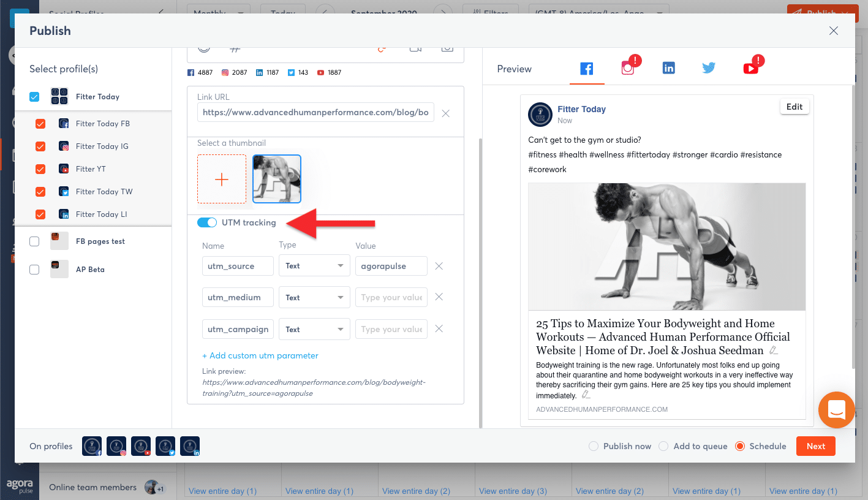The height and width of the screenshot is (500, 868).
Task: Click ADVANCEDHUMANPERFORMANCE.COM domain text
Action: [602, 409]
